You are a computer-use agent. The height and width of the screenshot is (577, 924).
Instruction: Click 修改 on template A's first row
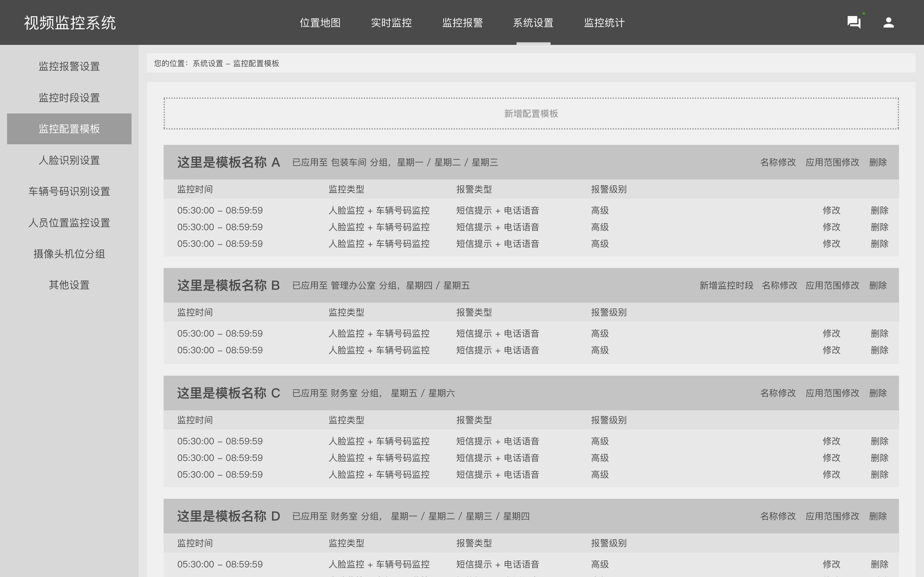pyautogui.click(x=831, y=210)
